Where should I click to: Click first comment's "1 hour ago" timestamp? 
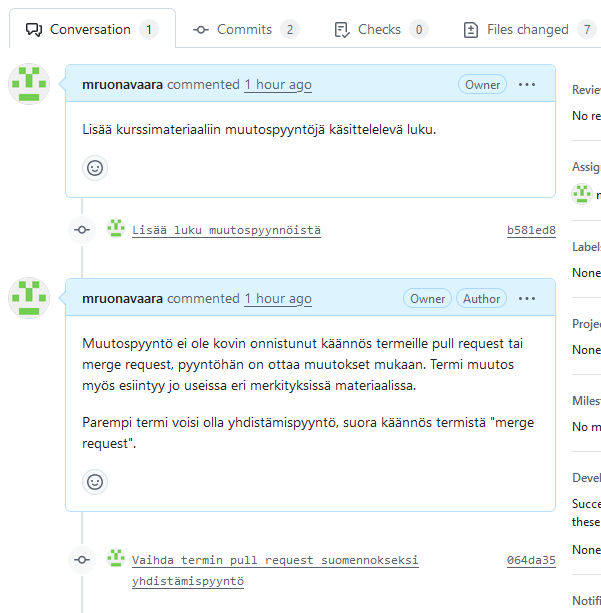278,85
